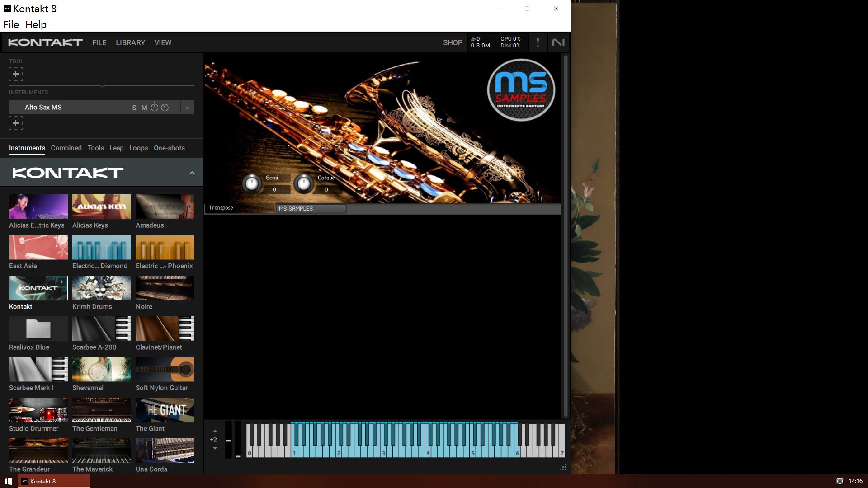Viewport: 868px width, 488px height.
Task: Open The Maverick library thumbnail
Action: (x=102, y=450)
